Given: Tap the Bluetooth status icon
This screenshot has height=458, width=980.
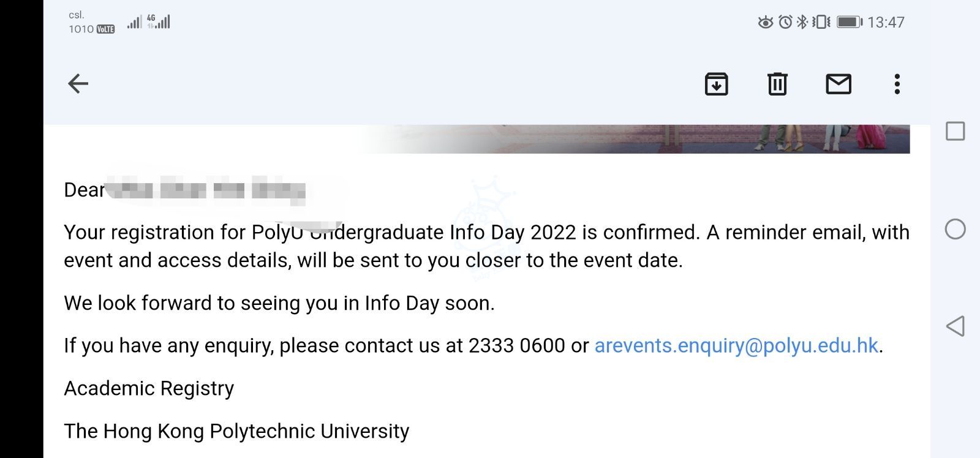Looking at the screenshot, I should [x=802, y=22].
